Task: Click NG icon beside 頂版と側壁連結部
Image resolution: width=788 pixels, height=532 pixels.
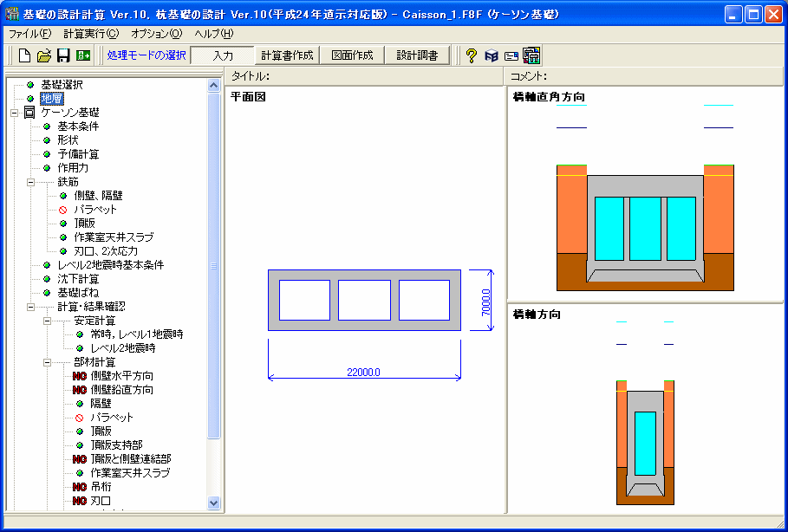Action: (x=80, y=459)
